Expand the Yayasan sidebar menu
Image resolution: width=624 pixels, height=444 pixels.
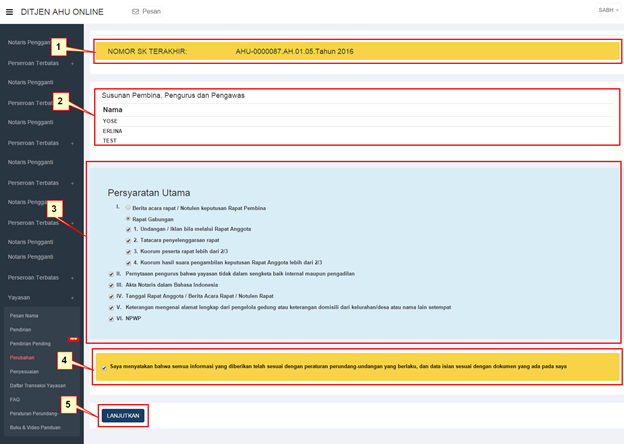coord(40,297)
